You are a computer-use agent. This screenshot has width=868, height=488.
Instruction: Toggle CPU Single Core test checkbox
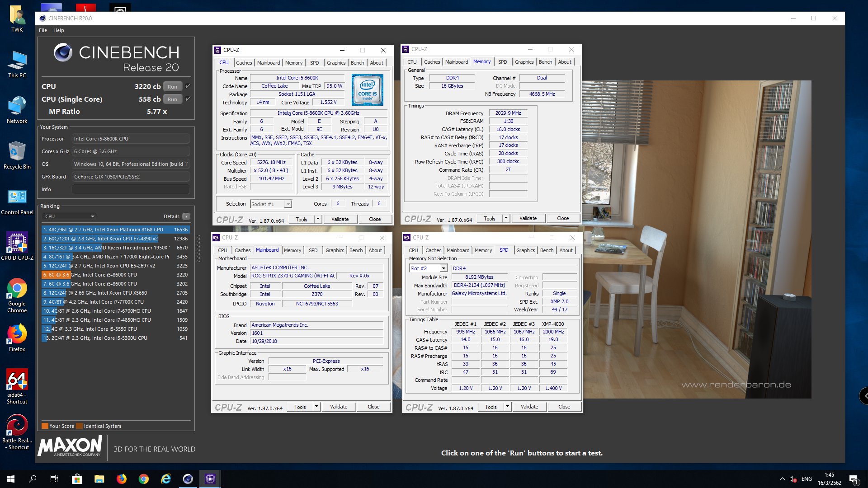(x=188, y=99)
